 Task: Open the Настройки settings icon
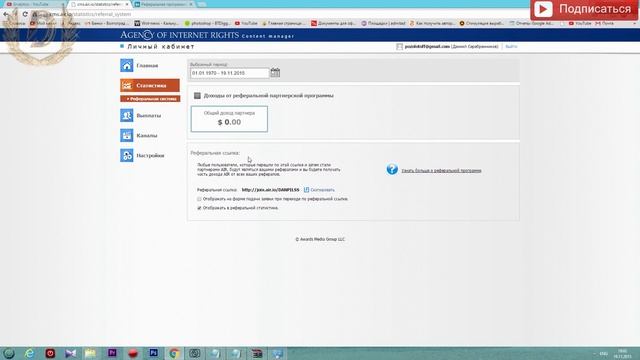pyautogui.click(x=127, y=155)
